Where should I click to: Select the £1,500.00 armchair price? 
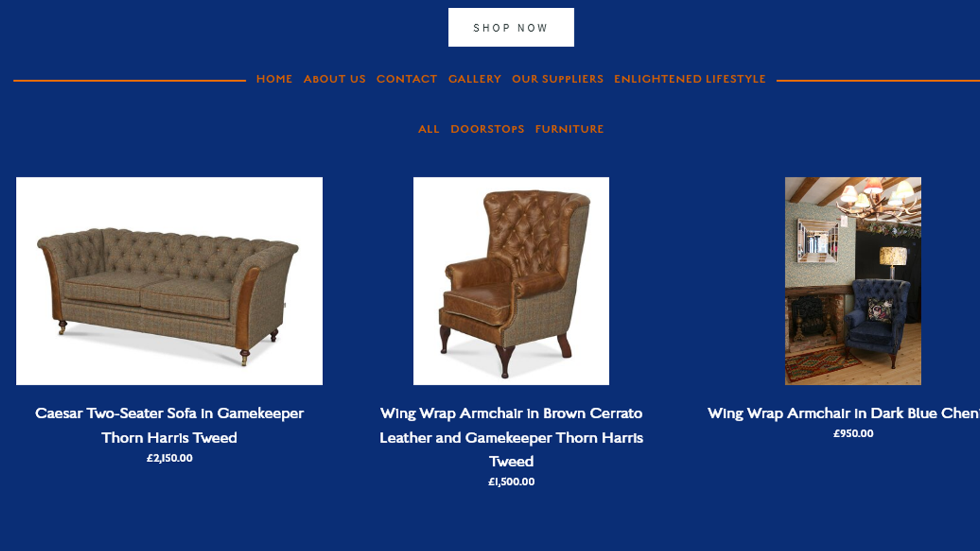[511, 482]
